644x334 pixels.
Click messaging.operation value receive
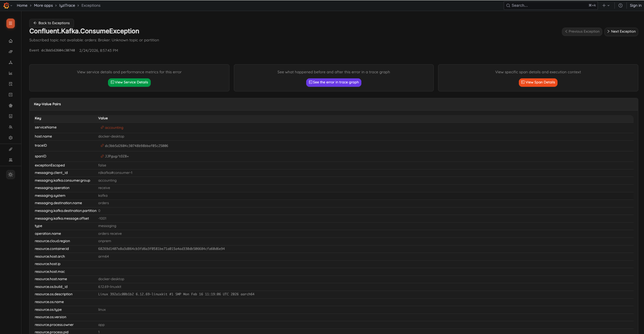[104, 188]
